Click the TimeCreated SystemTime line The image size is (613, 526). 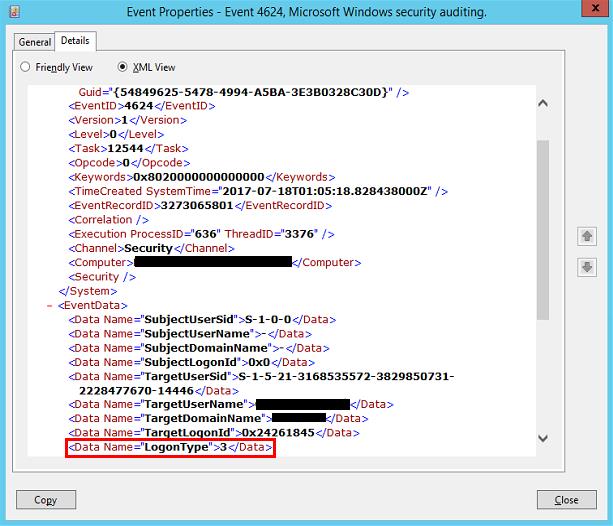258,191
